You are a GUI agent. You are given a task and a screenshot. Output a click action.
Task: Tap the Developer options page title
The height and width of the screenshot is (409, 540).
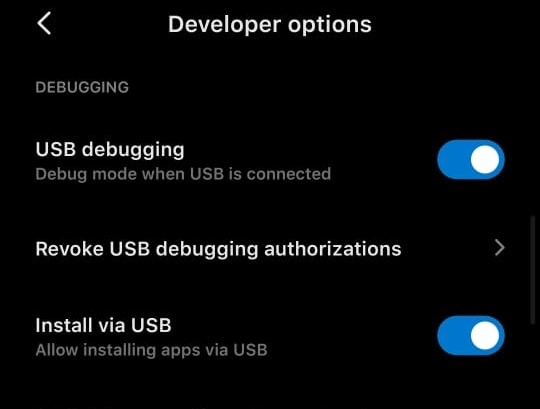tap(270, 25)
